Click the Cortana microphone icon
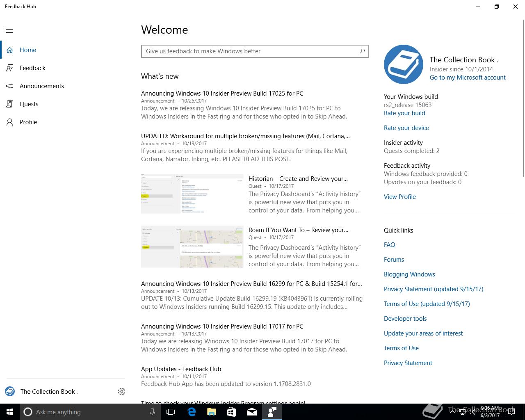The height and width of the screenshot is (420, 525). click(x=152, y=412)
